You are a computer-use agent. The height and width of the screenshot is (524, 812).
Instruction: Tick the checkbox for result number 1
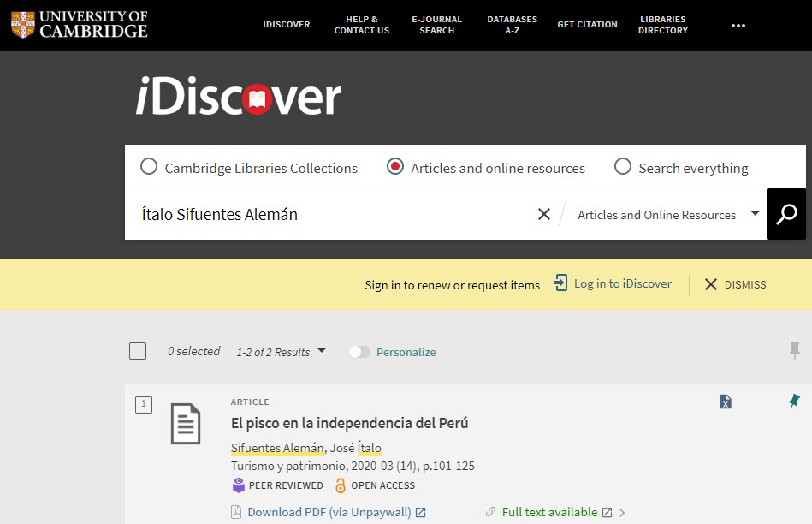click(x=144, y=404)
